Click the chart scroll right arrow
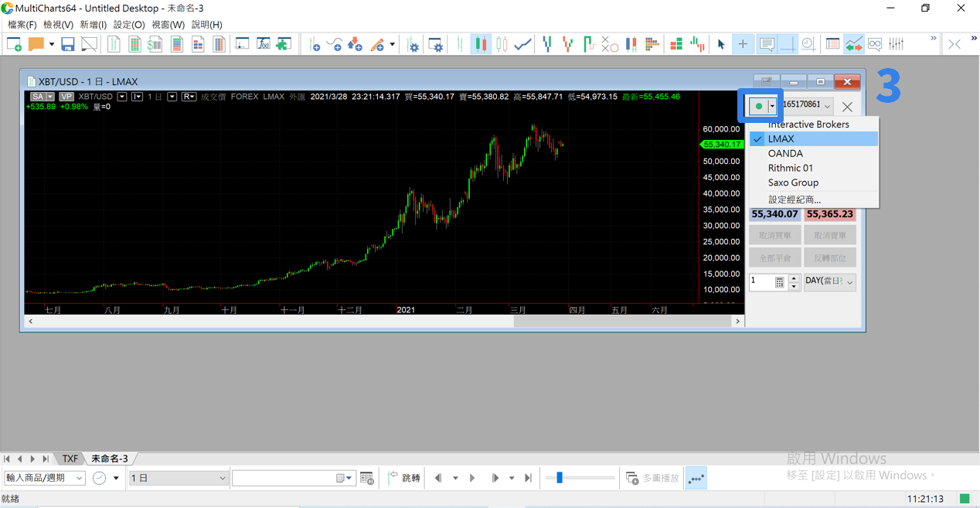The height and width of the screenshot is (508, 980). [x=738, y=321]
